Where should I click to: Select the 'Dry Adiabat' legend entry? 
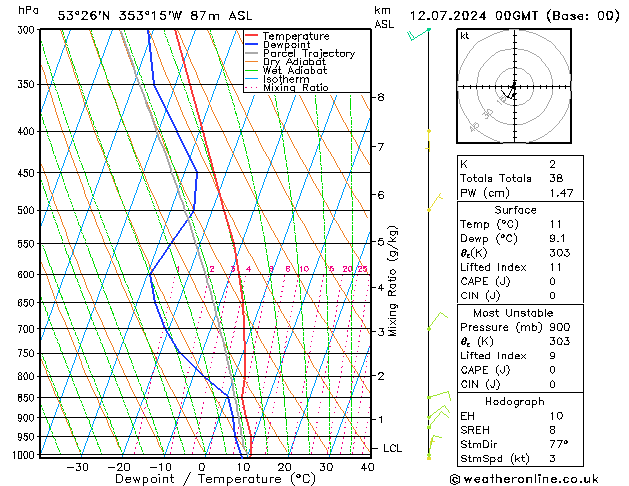[x=294, y=62]
